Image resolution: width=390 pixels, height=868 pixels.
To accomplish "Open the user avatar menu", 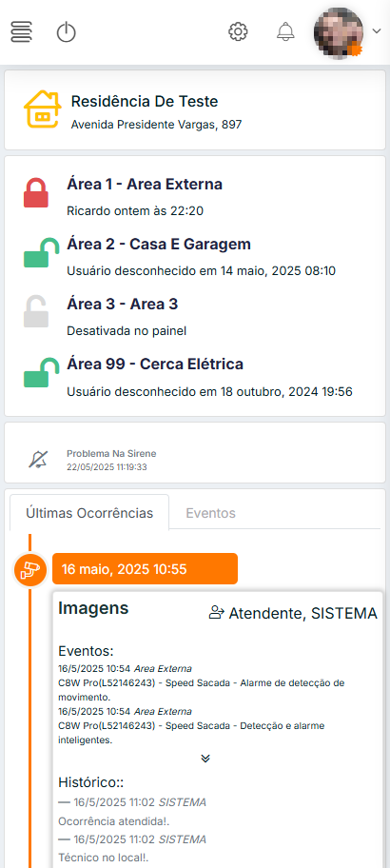I will coord(339,32).
